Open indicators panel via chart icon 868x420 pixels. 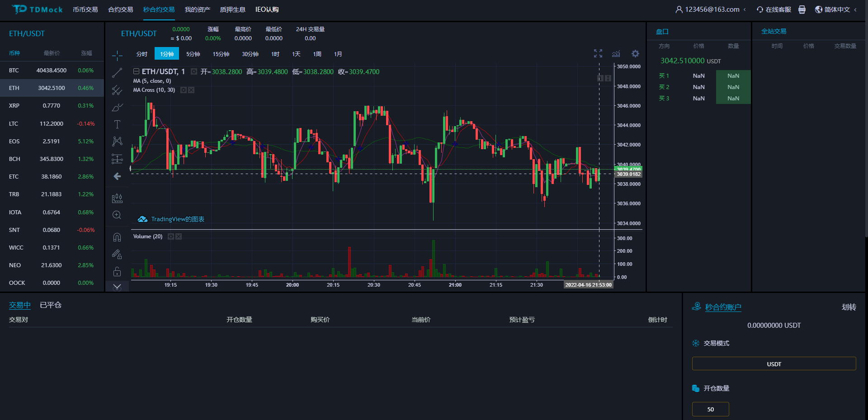[616, 53]
